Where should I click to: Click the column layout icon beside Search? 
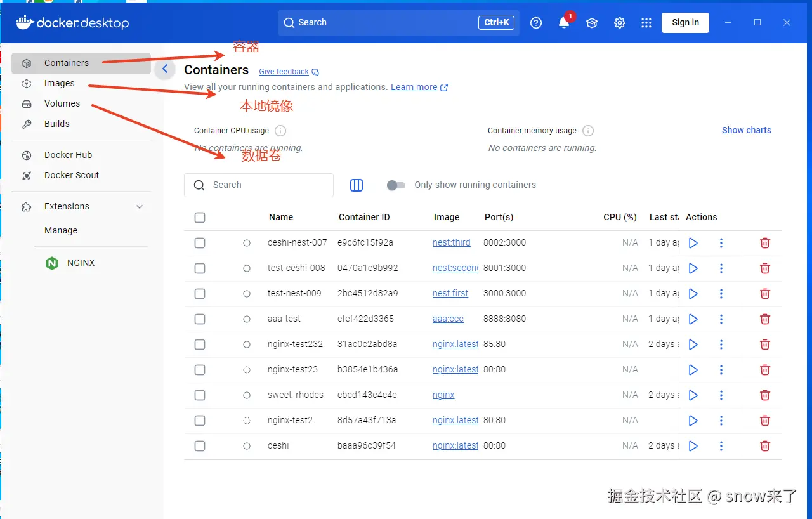coord(357,185)
